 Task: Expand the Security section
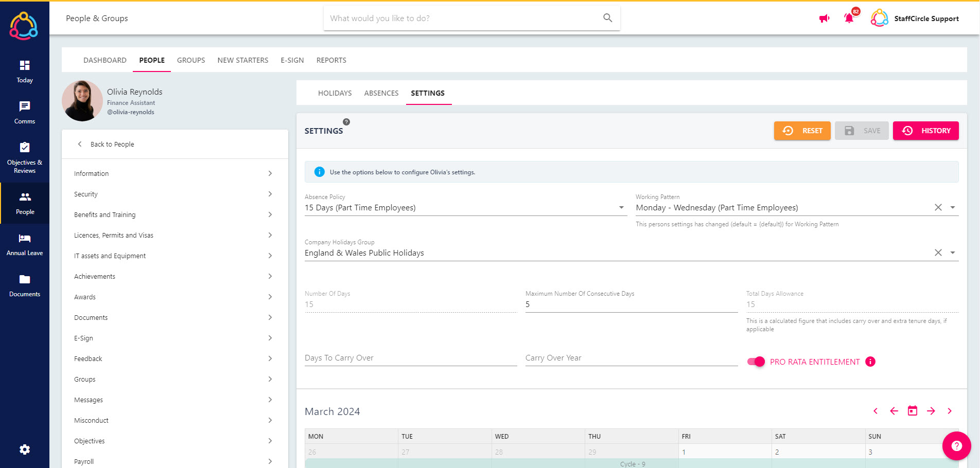click(173, 194)
